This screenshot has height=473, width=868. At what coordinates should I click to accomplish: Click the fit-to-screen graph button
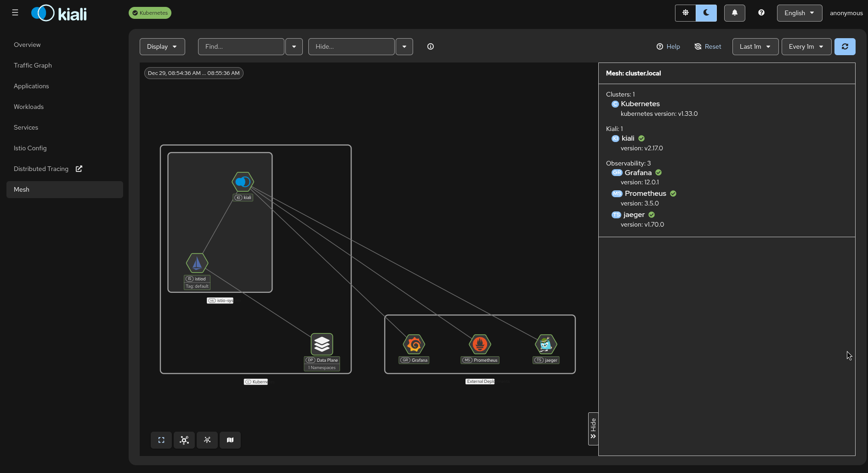(161, 440)
